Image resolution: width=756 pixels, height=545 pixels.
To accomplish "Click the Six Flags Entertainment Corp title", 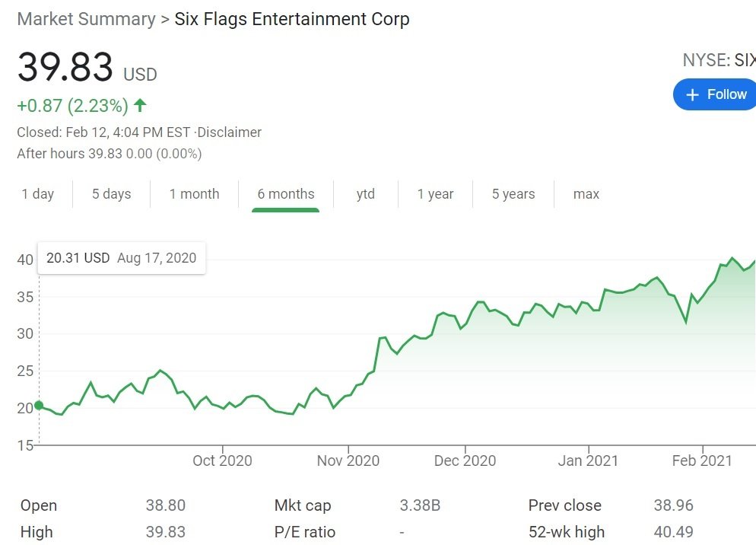I will point(292,19).
